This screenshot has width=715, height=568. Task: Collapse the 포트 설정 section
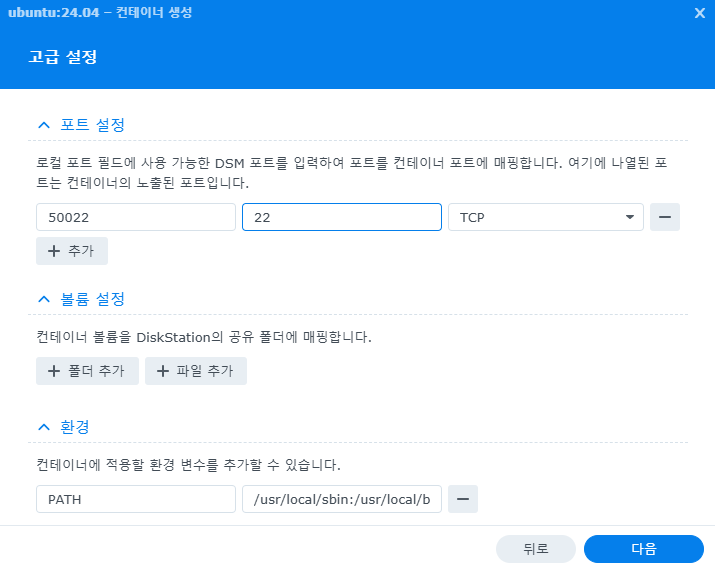click(44, 125)
